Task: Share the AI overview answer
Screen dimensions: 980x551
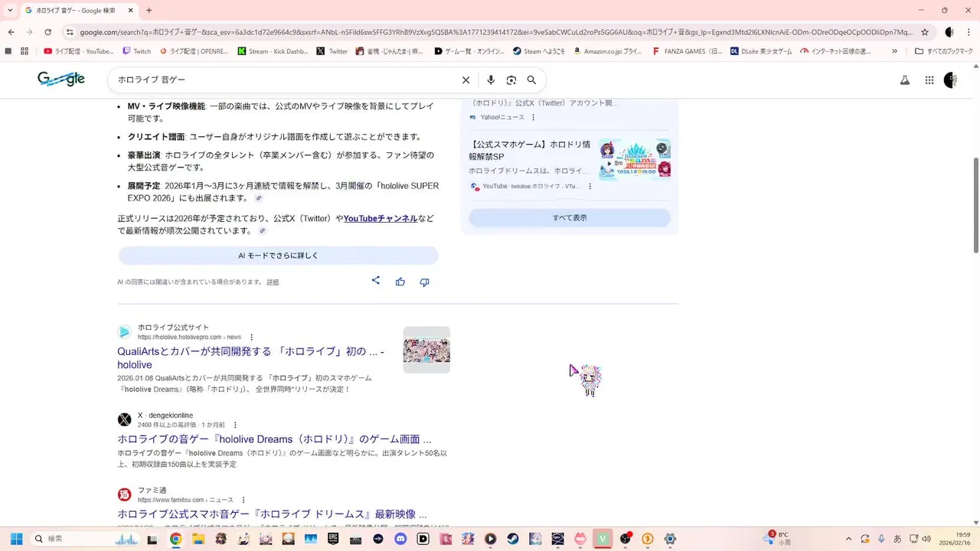Action: pyautogui.click(x=376, y=281)
